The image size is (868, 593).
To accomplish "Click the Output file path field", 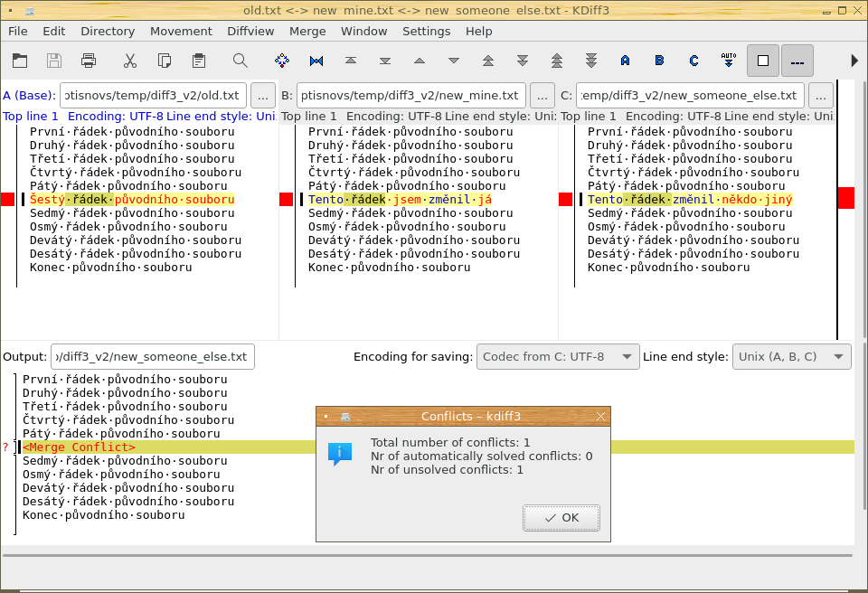I will [x=153, y=356].
